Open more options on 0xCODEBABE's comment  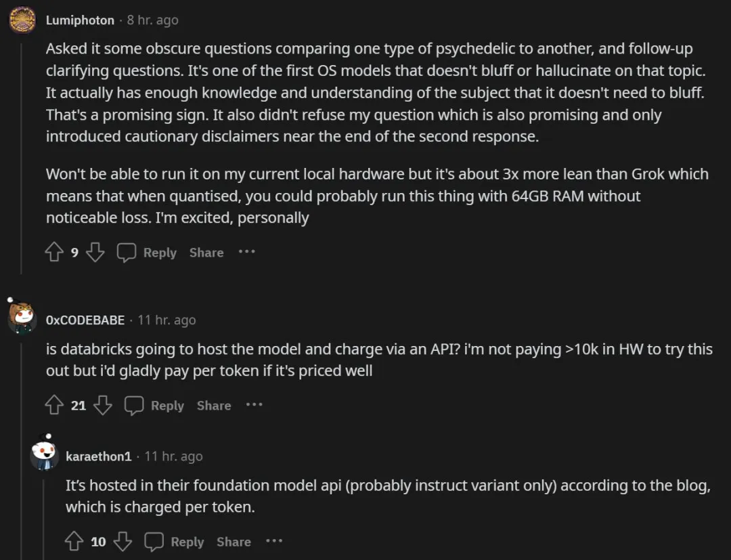pos(254,405)
